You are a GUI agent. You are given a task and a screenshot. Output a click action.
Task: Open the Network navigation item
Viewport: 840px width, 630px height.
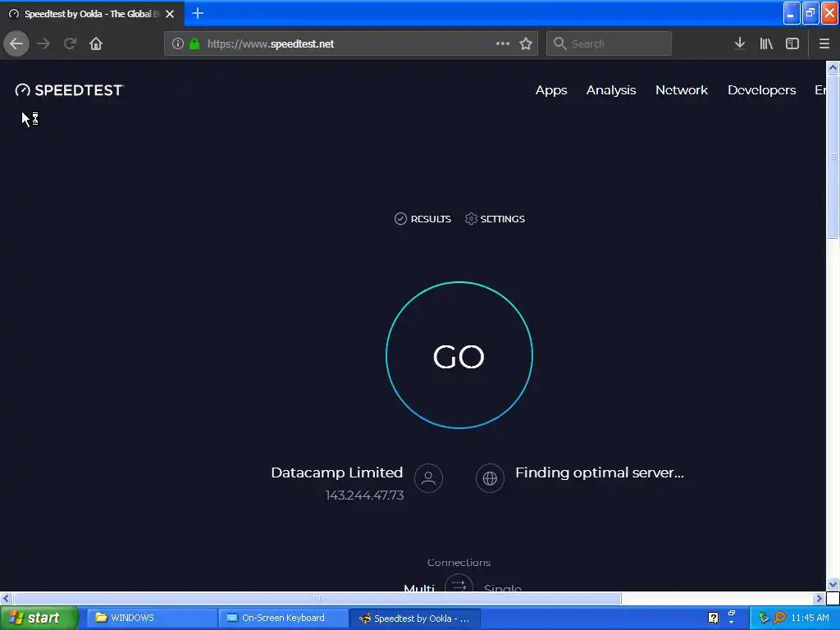(x=682, y=90)
